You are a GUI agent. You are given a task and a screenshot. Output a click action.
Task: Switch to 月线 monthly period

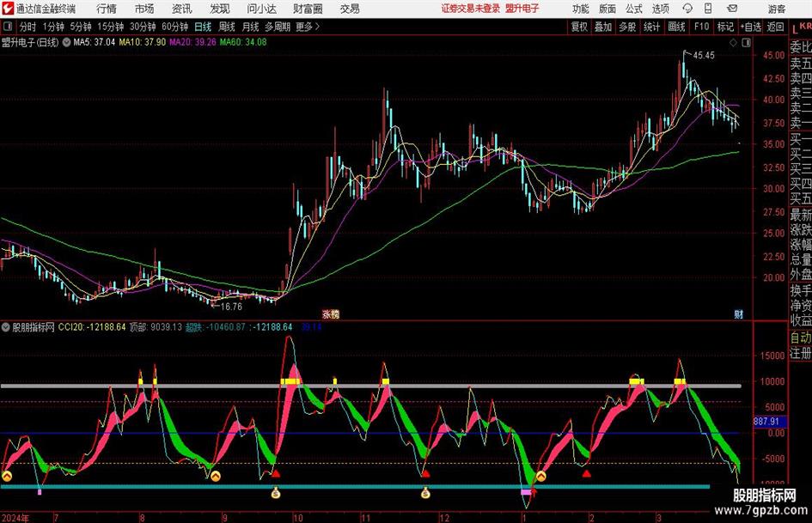[x=251, y=27]
